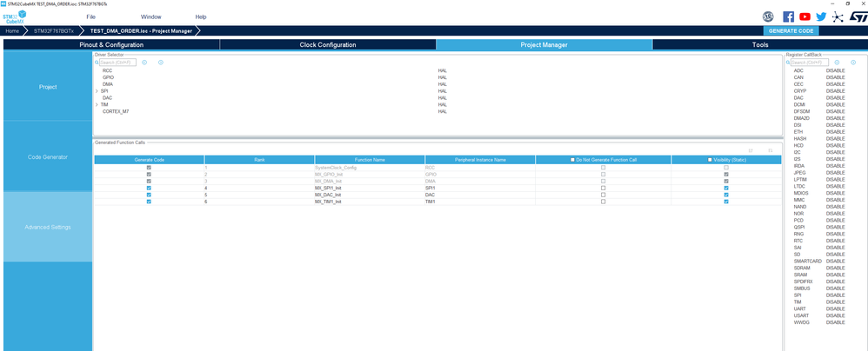Click the first sort icon above function calls table
This screenshot has height=351, width=868.
point(751,149)
